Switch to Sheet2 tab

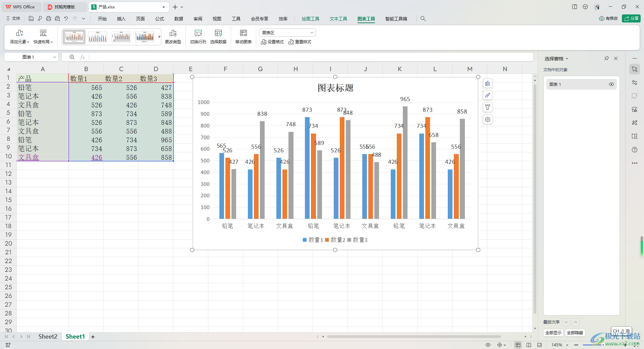48,337
